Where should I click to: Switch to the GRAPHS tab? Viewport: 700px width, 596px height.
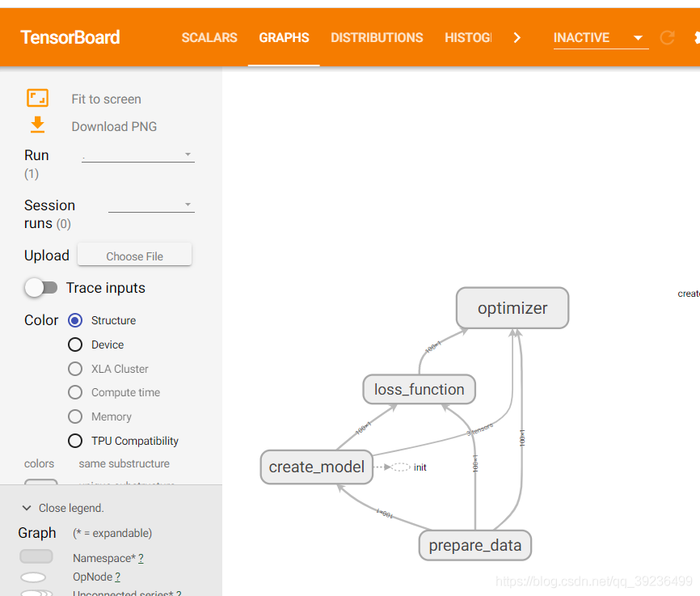(284, 37)
